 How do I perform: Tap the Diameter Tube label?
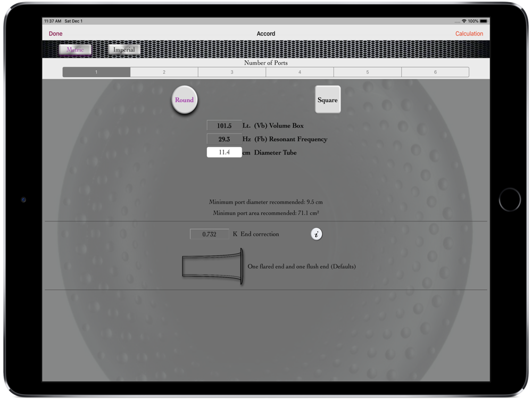tap(276, 153)
